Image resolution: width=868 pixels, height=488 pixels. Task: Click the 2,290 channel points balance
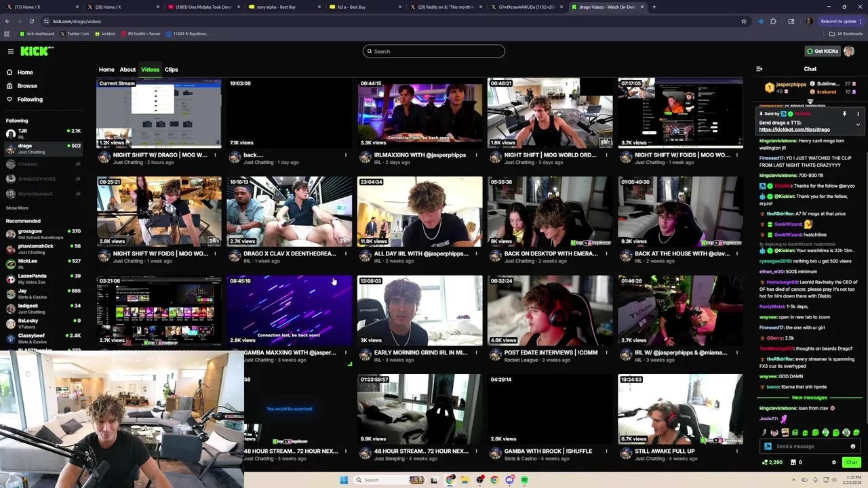(x=772, y=462)
